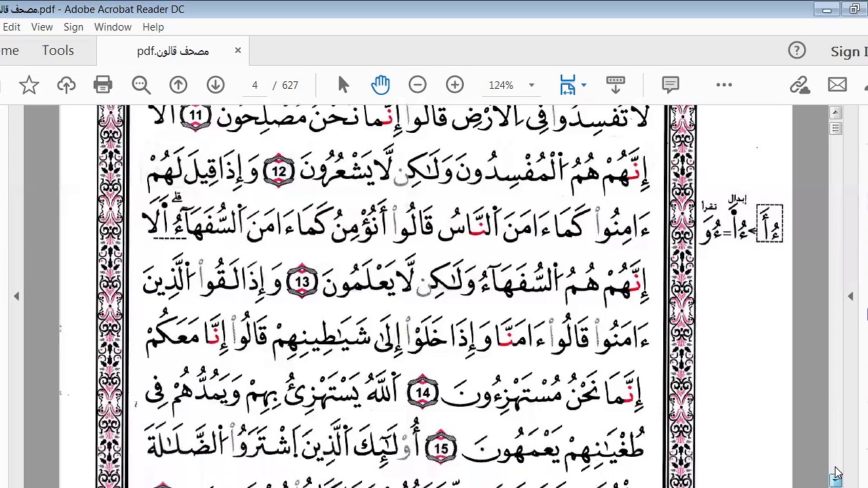This screenshot has height=488, width=868.
Task: Expand the left navigation pane arrow
Action: click(x=16, y=296)
